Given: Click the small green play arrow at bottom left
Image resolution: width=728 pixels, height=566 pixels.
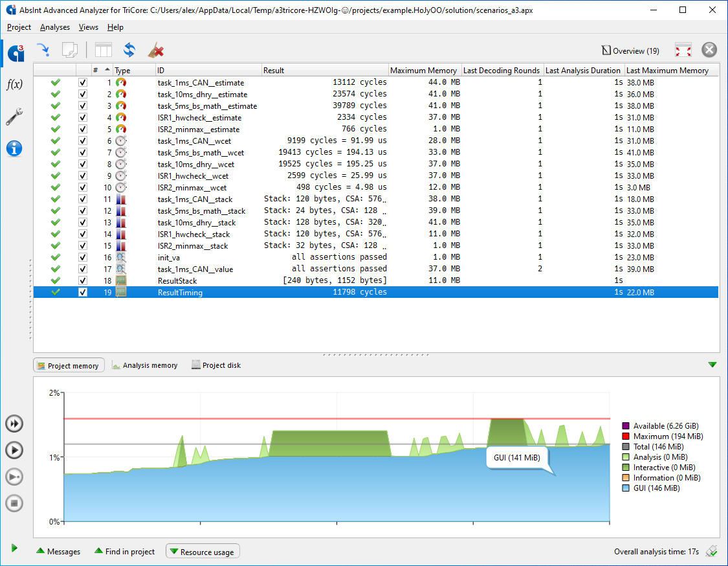Looking at the screenshot, I should tap(14, 549).
